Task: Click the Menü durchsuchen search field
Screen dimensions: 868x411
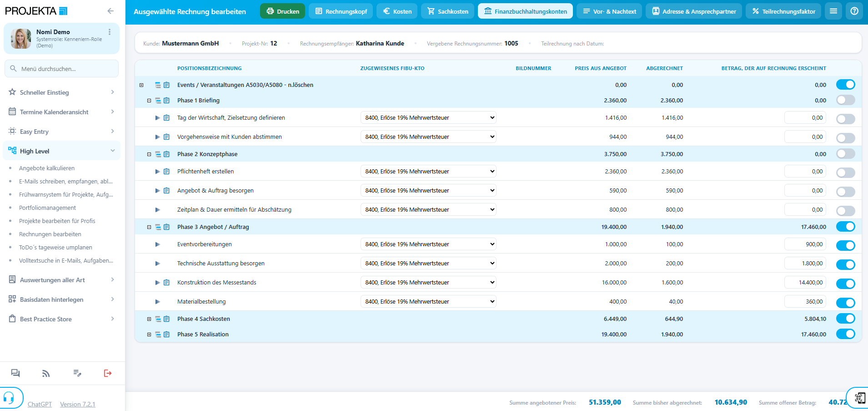Action: click(x=62, y=69)
